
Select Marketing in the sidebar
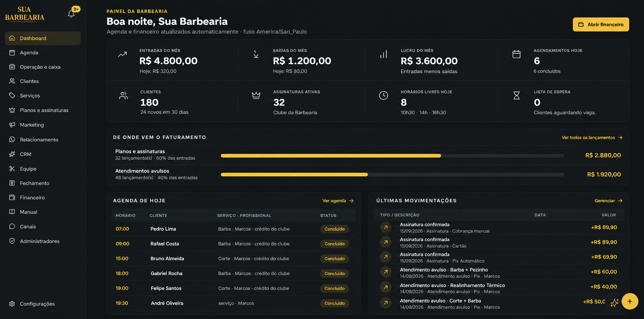(43, 125)
